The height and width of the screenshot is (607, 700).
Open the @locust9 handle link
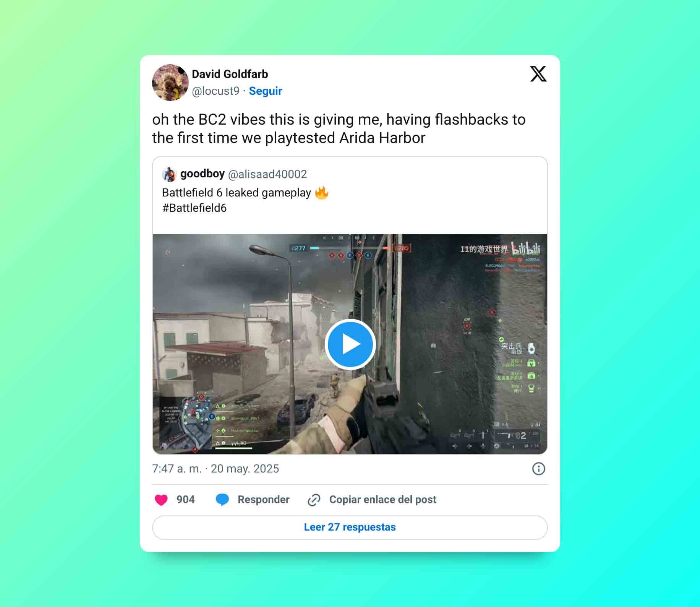(216, 91)
